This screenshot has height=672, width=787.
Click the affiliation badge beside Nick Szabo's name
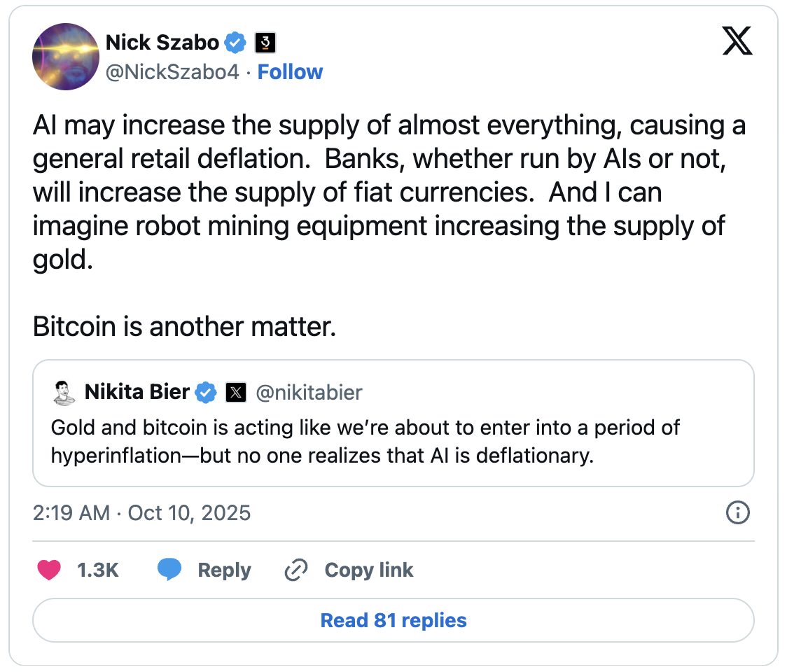264,43
